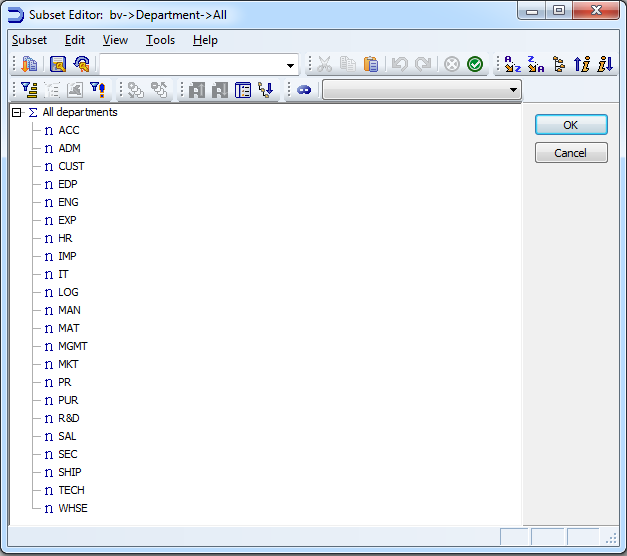Image resolution: width=627 pixels, height=556 pixels.
Task: Click the grayed Roll up icon
Action: tap(159, 90)
